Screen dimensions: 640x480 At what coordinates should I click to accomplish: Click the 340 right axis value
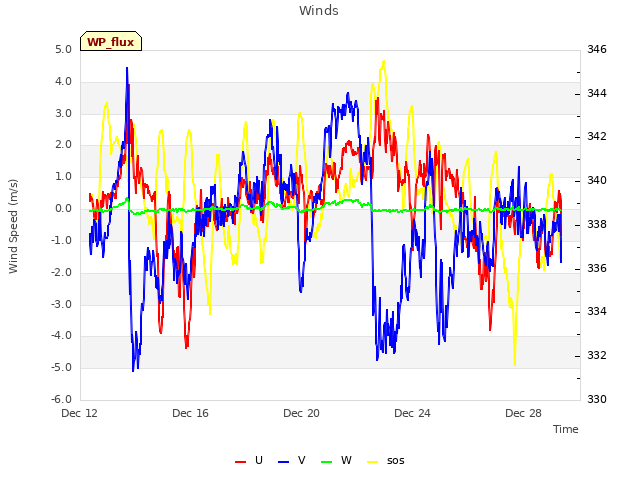tap(597, 180)
